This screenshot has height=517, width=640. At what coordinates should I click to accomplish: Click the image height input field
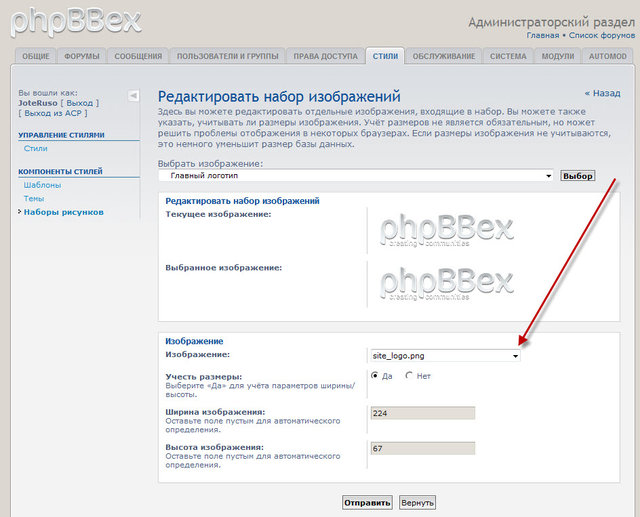click(x=421, y=449)
